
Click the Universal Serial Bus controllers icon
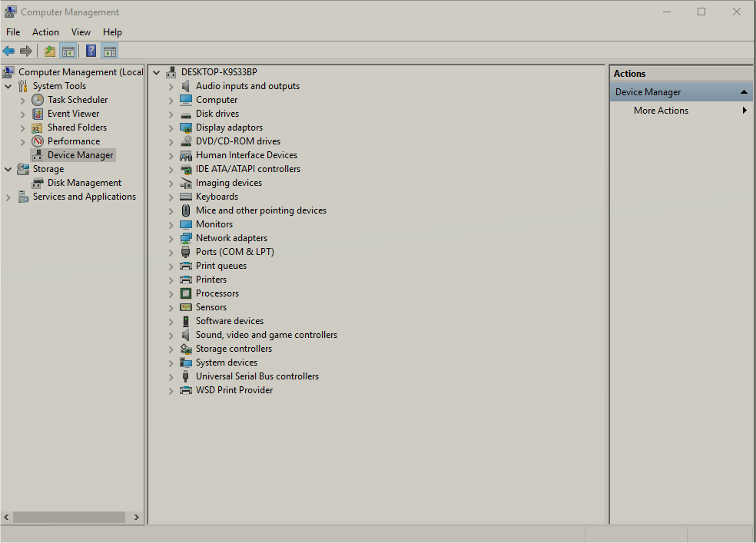click(186, 376)
